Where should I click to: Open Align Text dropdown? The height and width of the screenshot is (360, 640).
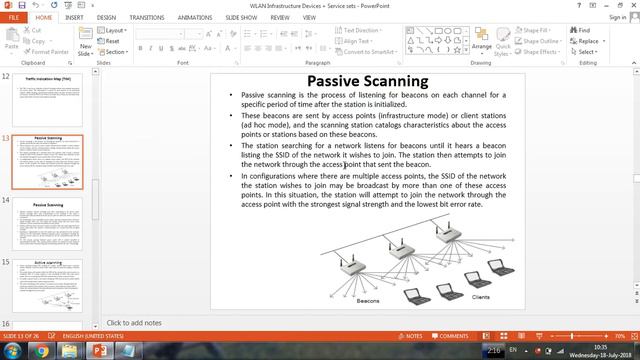click(353, 41)
